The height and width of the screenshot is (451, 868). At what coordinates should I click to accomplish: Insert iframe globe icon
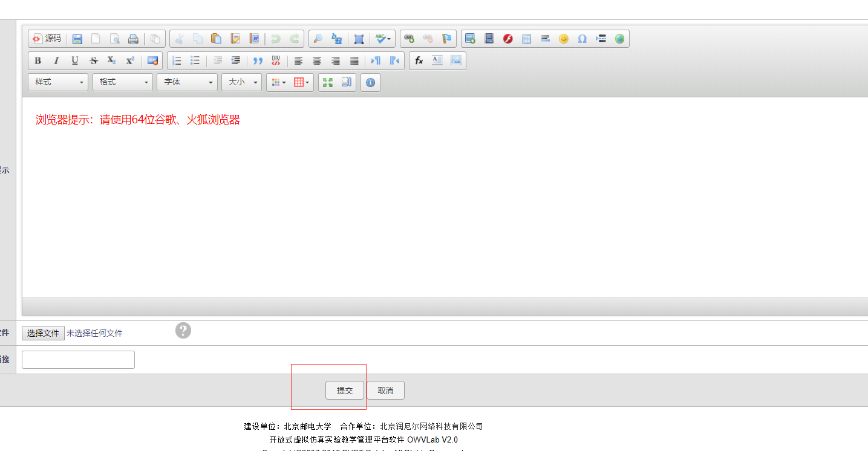click(619, 39)
